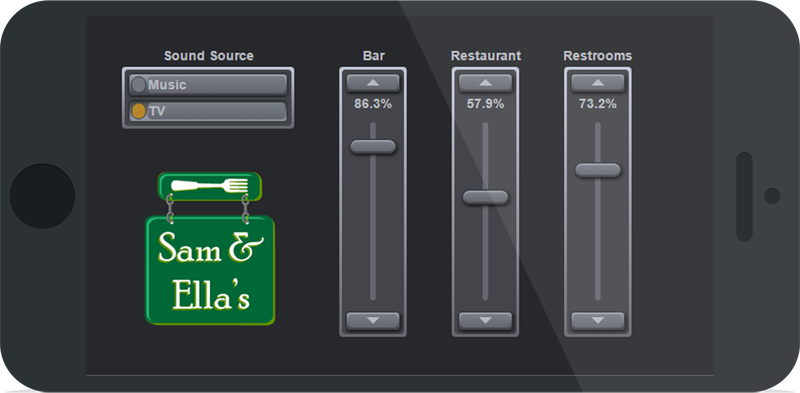Click the 57.9% Restaurant volume value
This screenshot has width=800, height=393.
coord(485,104)
